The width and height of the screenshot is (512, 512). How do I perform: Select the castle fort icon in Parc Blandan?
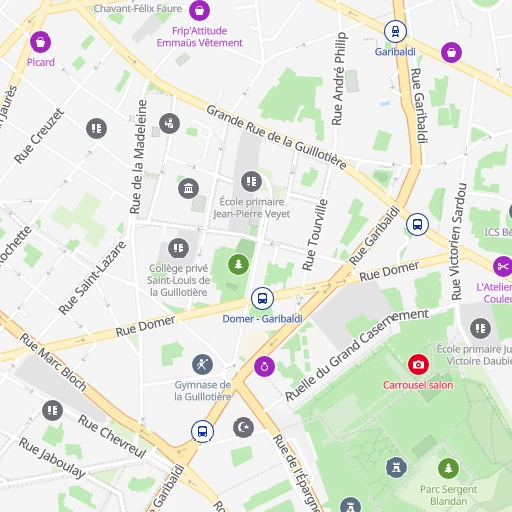(x=396, y=467)
